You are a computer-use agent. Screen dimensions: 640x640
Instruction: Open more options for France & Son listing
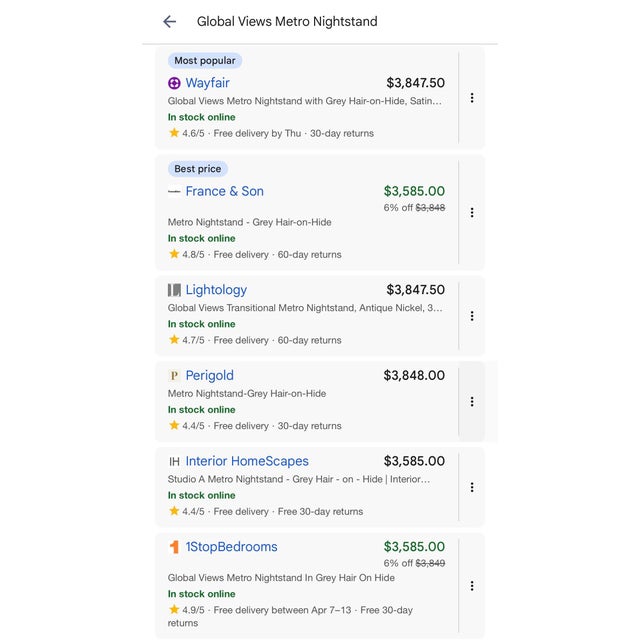click(x=472, y=213)
